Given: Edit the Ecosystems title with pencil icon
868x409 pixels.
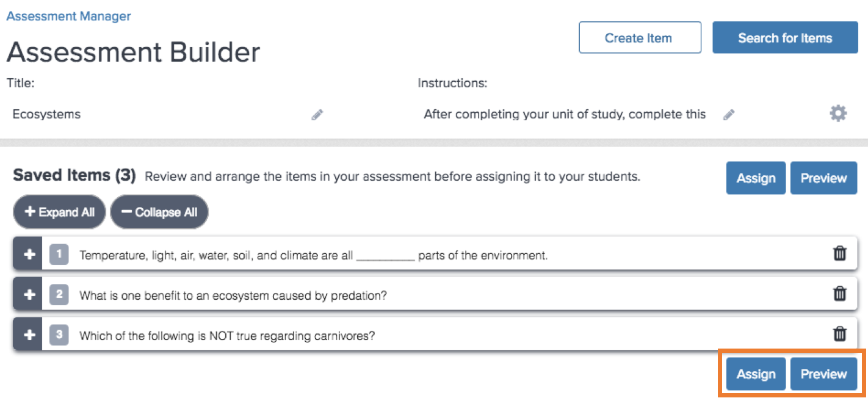Looking at the screenshot, I should [317, 114].
